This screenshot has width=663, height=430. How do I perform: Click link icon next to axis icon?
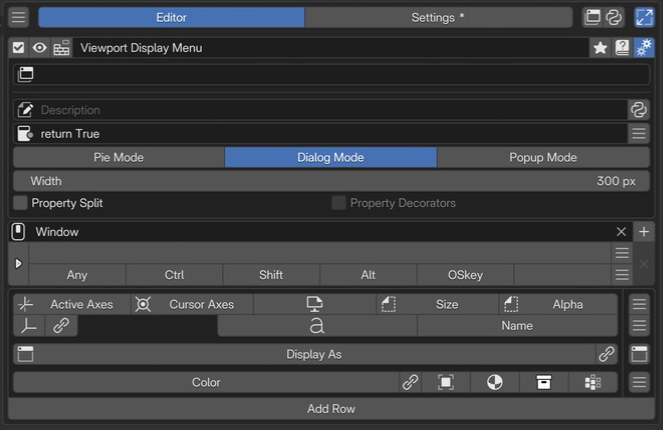[x=61, y=326]
